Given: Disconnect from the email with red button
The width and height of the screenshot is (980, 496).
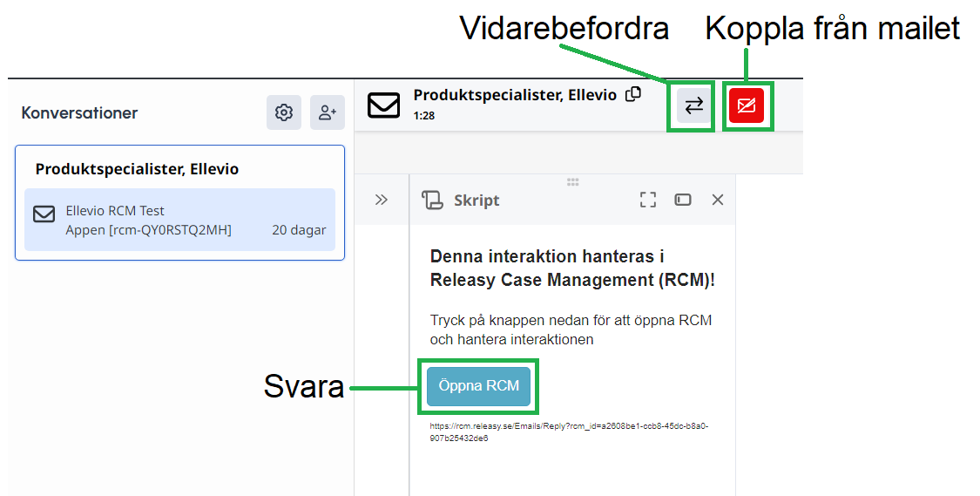Looking at the screenshot, I should (x=747, y=105).
